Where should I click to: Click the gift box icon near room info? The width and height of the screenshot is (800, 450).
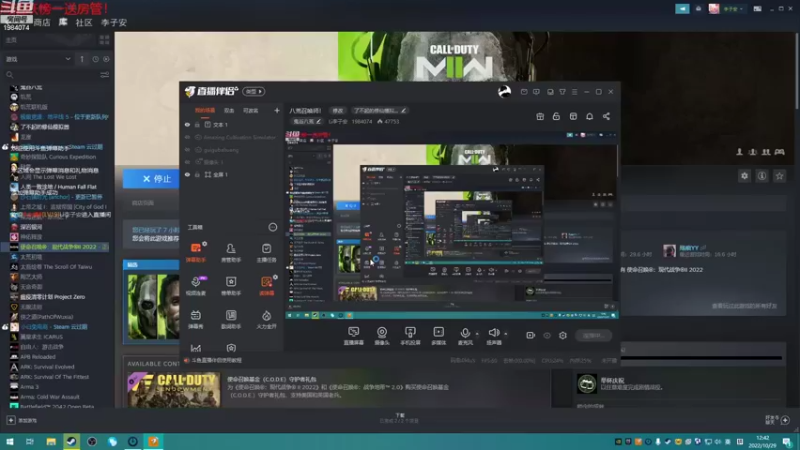pos(540,116)
